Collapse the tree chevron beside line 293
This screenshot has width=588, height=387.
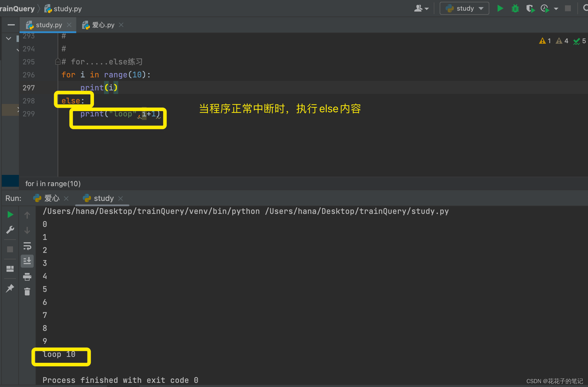(x=9, y=38)
